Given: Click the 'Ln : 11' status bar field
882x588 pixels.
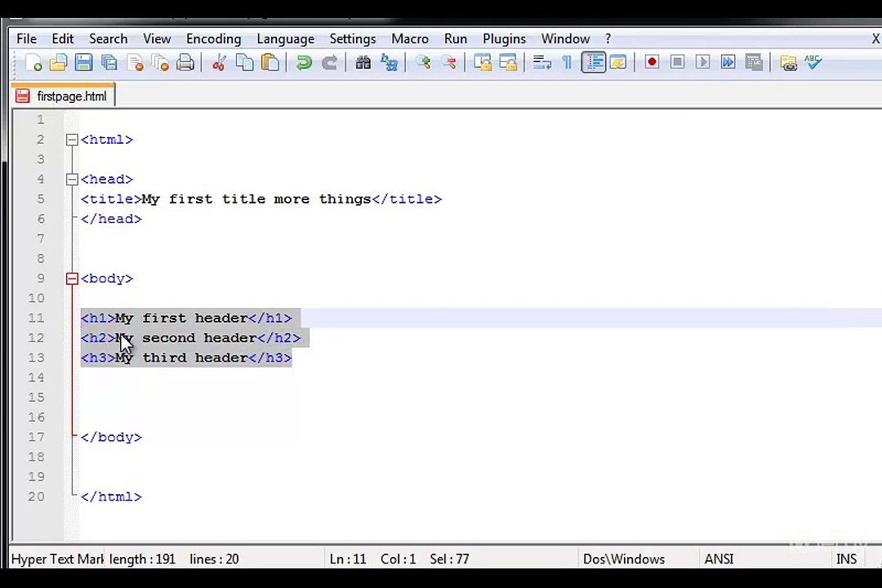Looking at the screenshot, I should pyautogui.click(x=348, y=559).
